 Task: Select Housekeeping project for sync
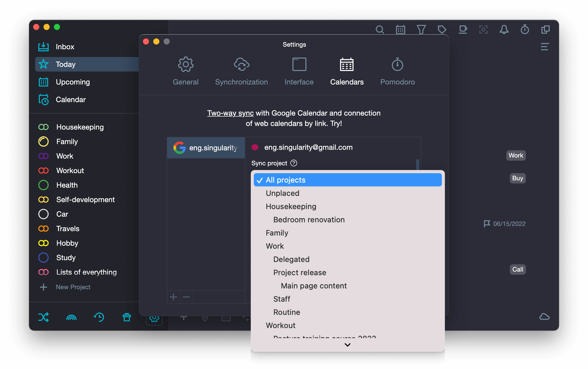291,206
